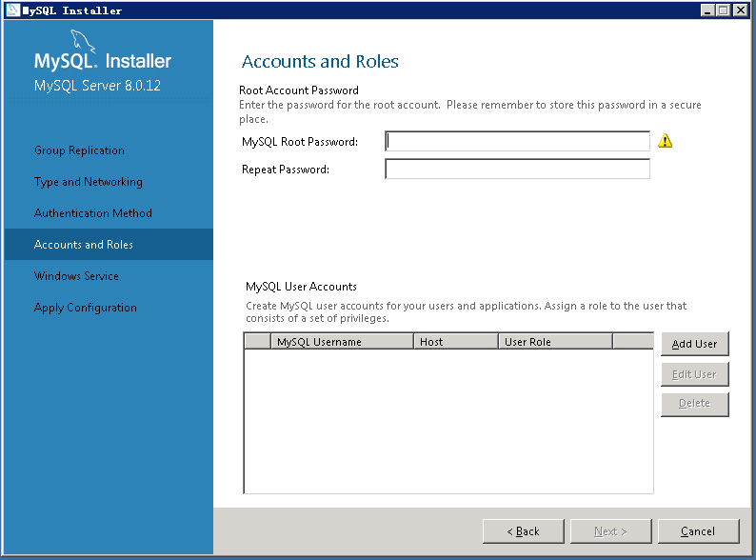Click the Root Account Password label
The width and height of the screenshot is (756, 560).
(299, 90)
